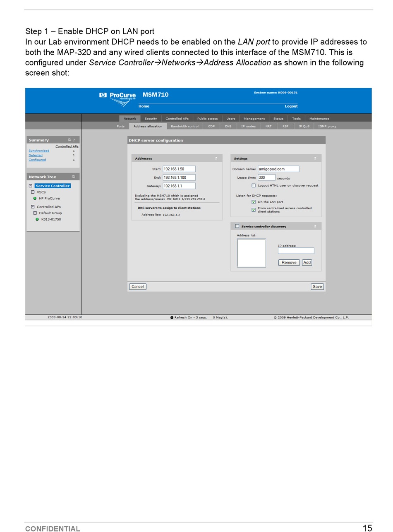
Task: Click the Refresh On status indicator dot
Action: [172, 318]
